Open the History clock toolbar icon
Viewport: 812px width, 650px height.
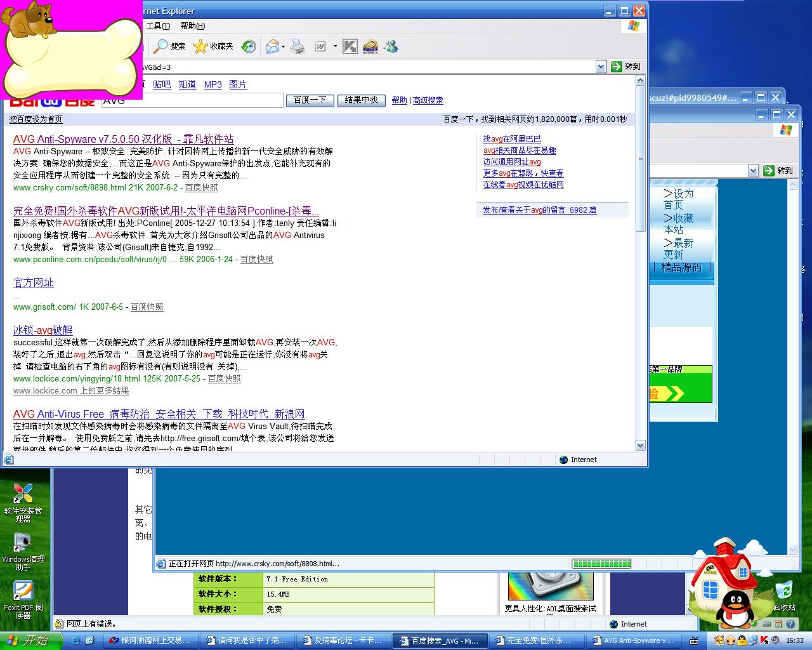tap(249, 46)
